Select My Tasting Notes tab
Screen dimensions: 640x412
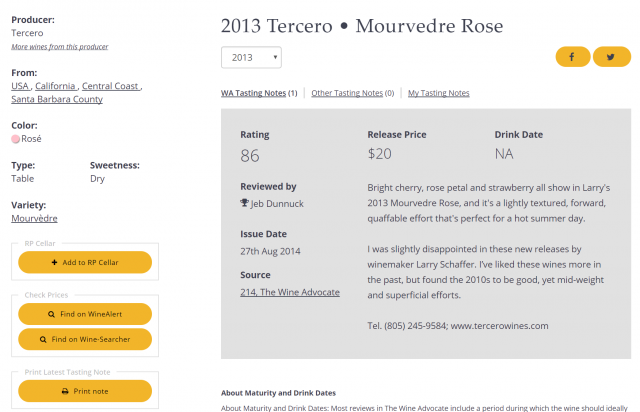(439, 93)
